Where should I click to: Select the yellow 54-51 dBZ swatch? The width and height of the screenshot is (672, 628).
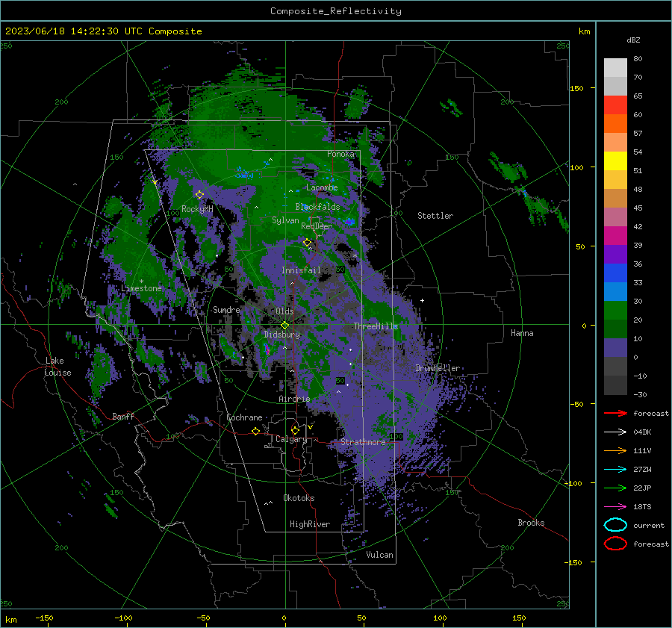pos(615,161)
